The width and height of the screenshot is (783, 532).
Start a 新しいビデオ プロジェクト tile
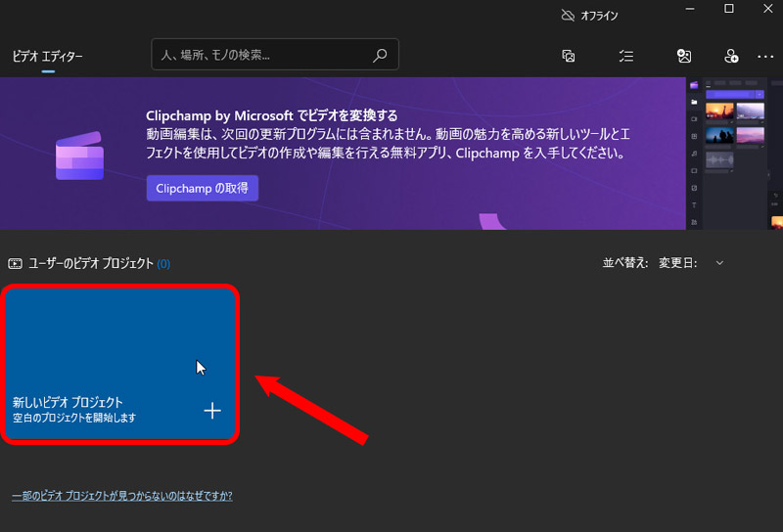pos(119,364)
